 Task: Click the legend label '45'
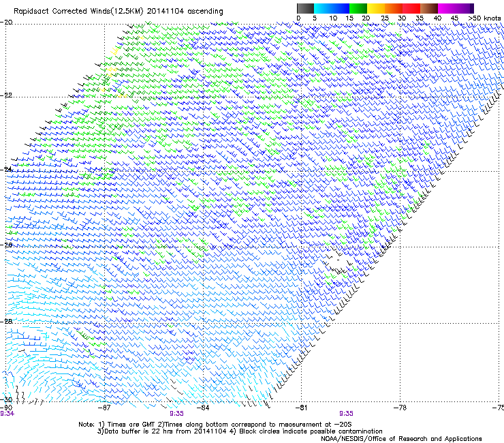[x=454, y=18]
